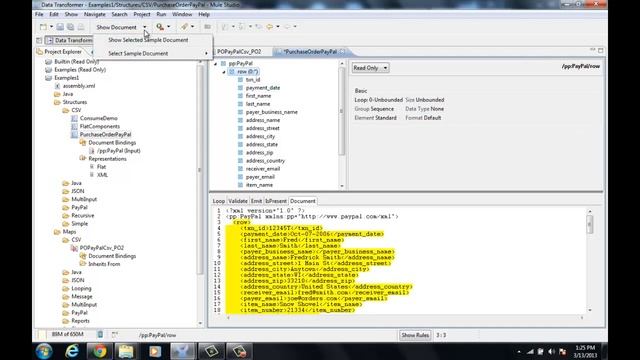
Task: Open the Select Sample Document submenu arrow
Action: [206, 53]
